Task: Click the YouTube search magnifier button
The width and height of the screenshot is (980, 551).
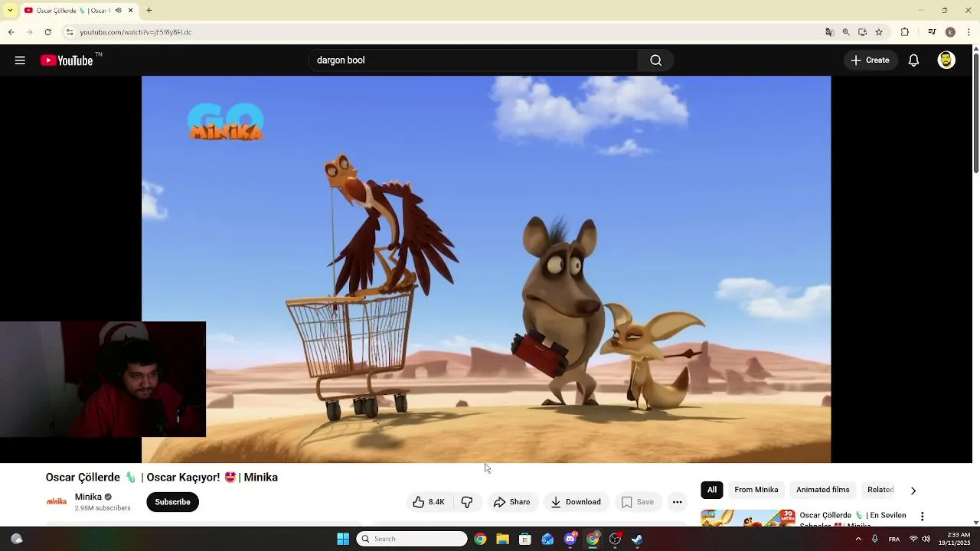Action: point(655,60)
